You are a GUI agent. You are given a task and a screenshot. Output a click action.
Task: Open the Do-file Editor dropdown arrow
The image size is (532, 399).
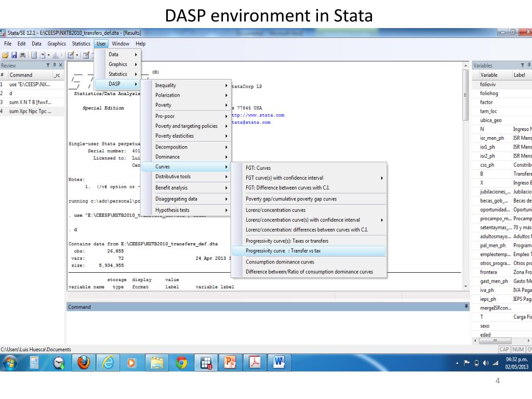77,55
